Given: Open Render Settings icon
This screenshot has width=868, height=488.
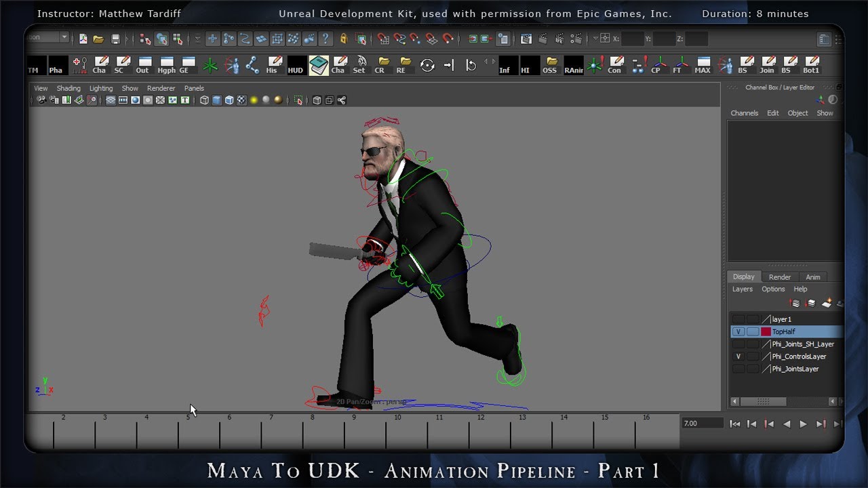Looking at the screenshot, I should 575,39.
